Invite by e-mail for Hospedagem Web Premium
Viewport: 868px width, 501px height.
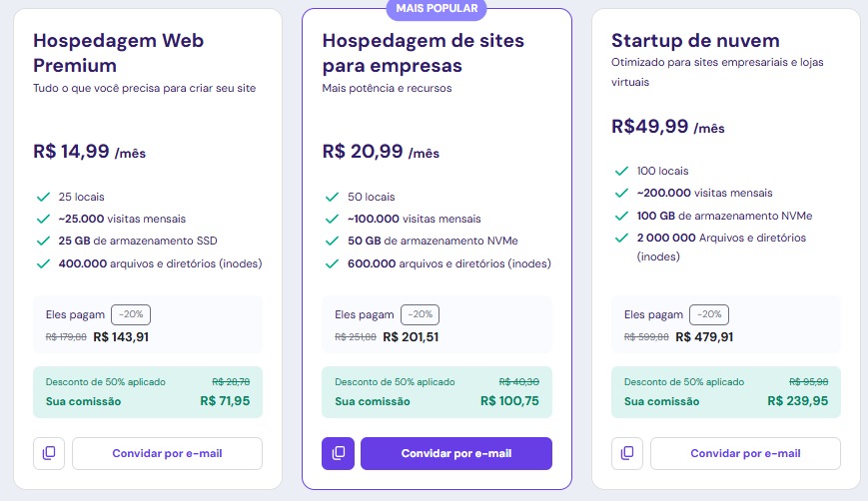167,453
